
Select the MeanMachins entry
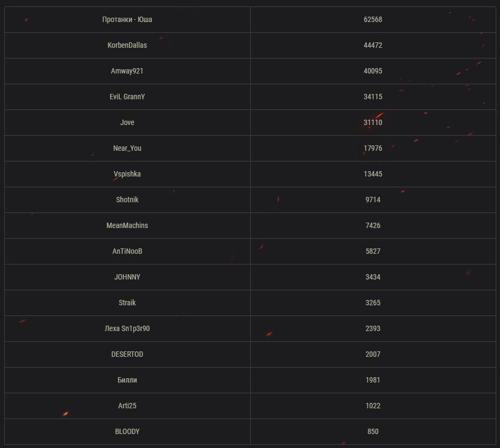(127, 225)
